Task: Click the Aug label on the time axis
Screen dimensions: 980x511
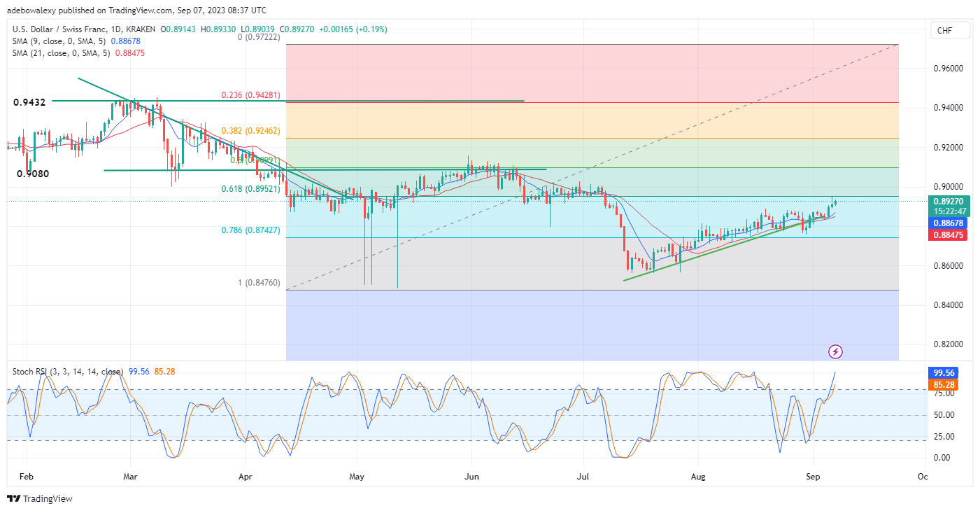Action: point(697,477)
